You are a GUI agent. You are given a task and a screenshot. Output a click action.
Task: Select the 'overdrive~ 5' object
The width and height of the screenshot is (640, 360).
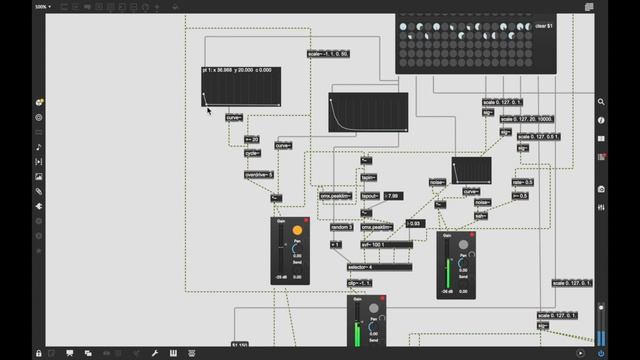click(259, 175)
